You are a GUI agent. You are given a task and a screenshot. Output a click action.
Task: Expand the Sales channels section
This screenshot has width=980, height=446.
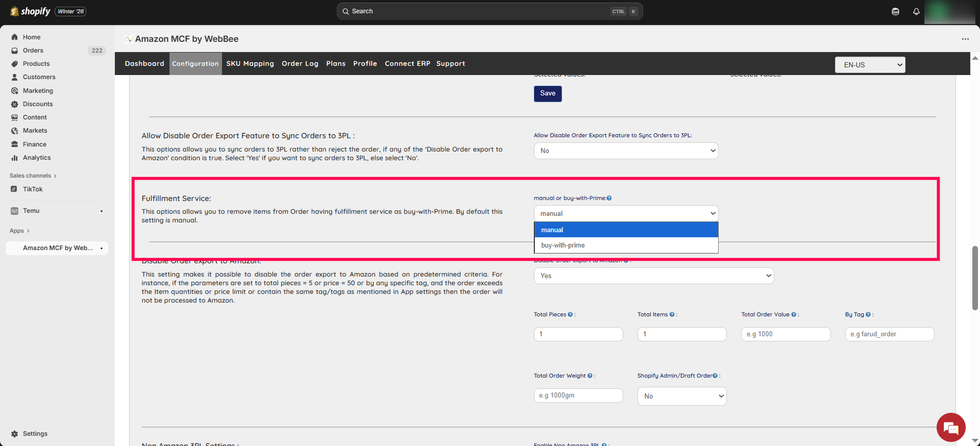click(33, 176)
